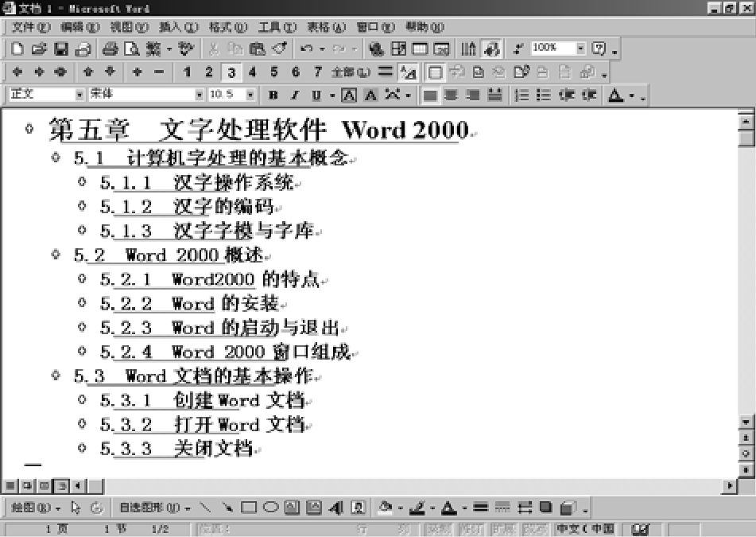Image resolution: width=756 pixels, height=537 pixels.
Task: Save the document with the floppy icon
Action: (x=60, y=49)
